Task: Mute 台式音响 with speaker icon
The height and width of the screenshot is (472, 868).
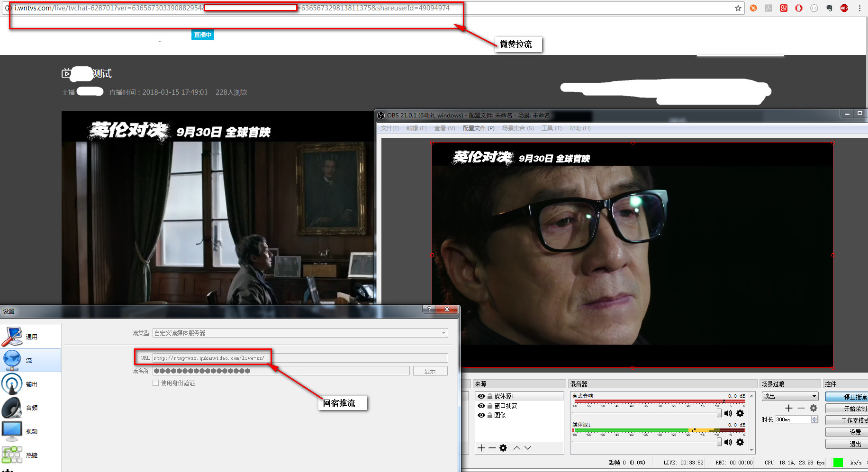Action: pos(728,413)
